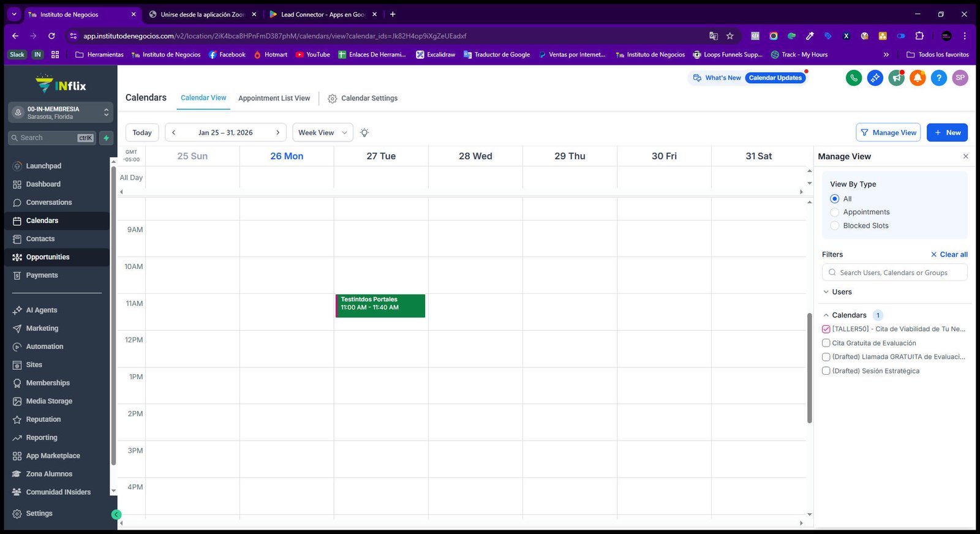This screenshot has height=534, width=980.
Task: Focus the Search Users, Calendars or Groups field
Action: [x=895, y=273]
